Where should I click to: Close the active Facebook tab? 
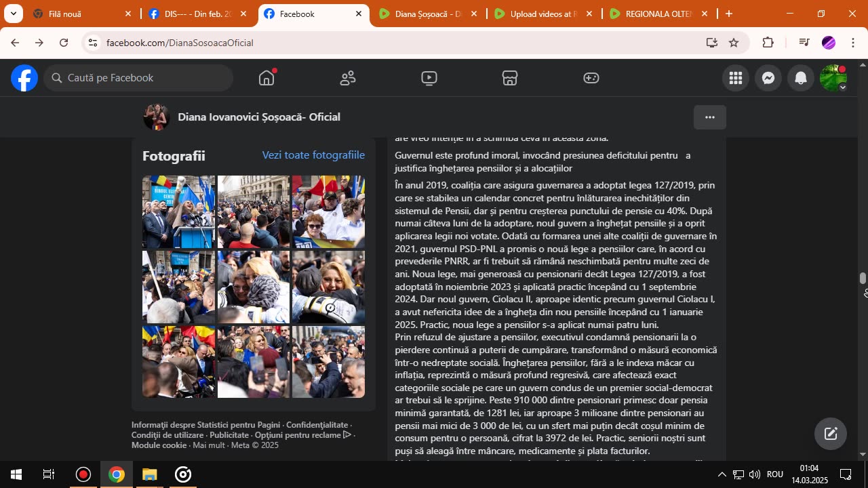point(359,14)
